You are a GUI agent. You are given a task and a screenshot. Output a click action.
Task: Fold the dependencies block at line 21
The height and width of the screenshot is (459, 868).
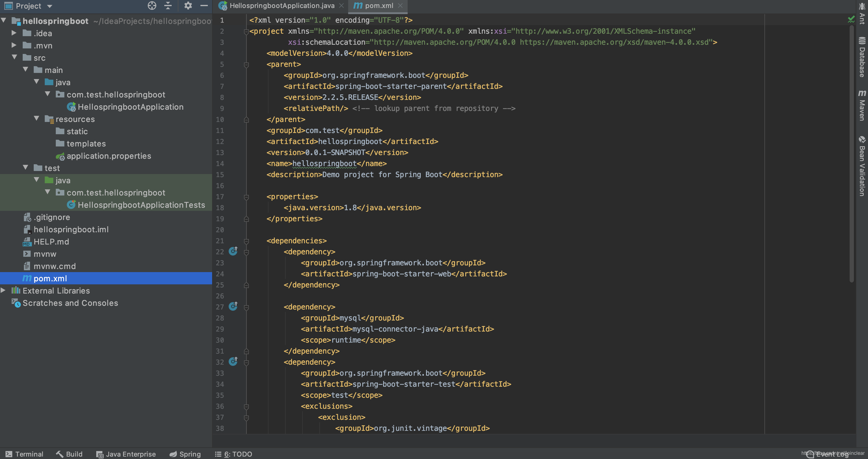246,241
